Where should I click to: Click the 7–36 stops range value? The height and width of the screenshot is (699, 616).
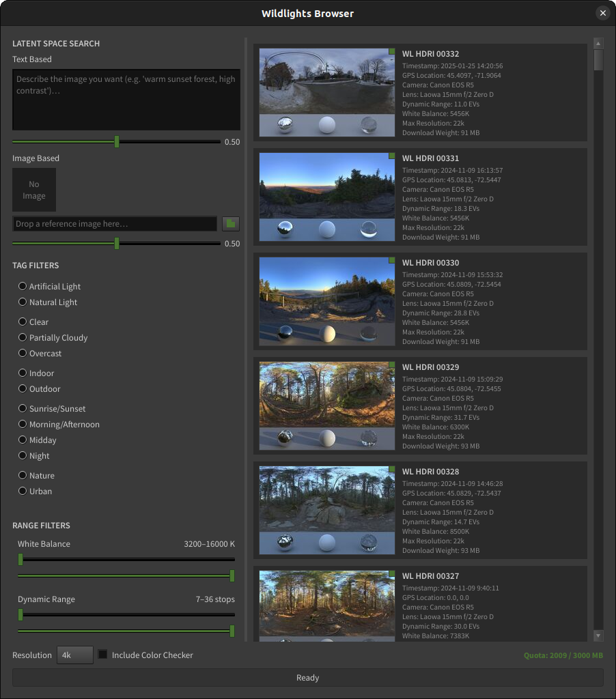click(x=215, y=599)
